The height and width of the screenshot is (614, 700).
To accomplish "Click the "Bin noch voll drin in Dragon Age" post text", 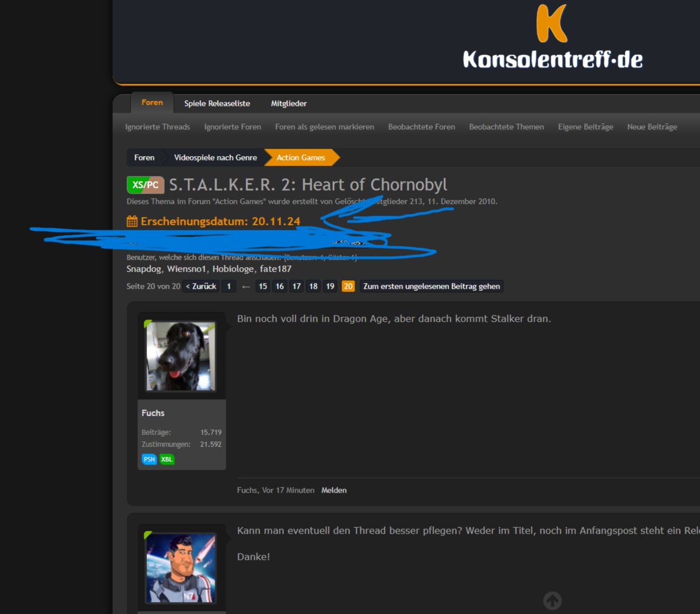I will (x=394, y=318).
